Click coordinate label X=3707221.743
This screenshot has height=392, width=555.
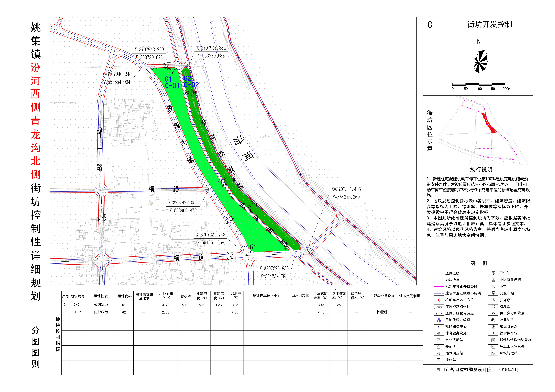pos(211,235)
